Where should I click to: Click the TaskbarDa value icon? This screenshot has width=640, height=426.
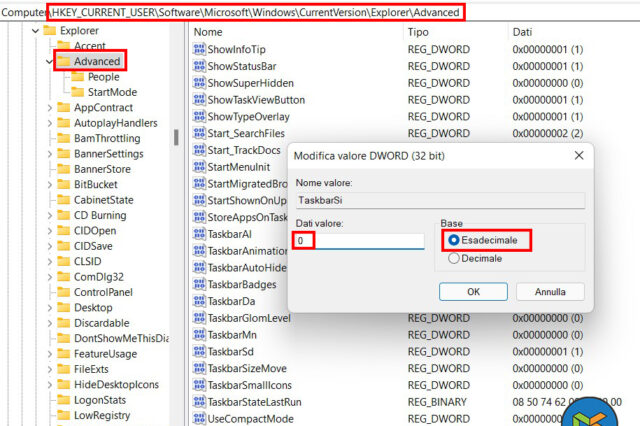199,301
